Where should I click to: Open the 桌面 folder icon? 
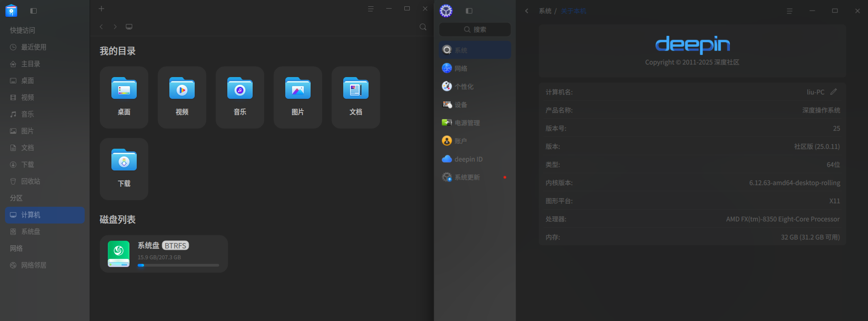click(124, 88)
